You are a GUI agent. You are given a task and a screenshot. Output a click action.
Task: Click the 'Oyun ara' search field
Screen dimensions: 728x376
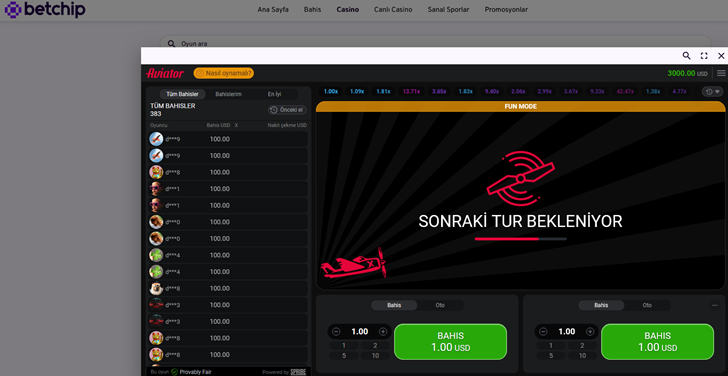click(436, 43)
